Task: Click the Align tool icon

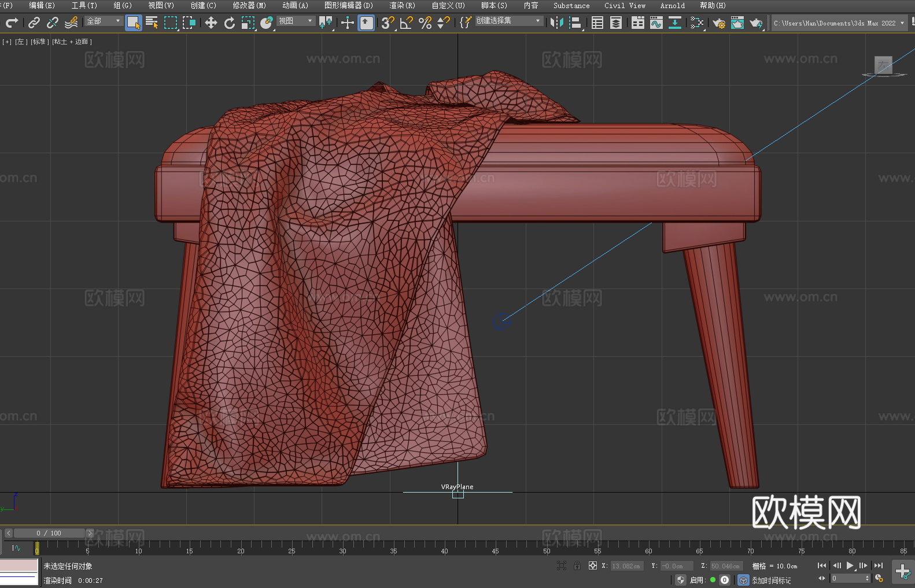Action: pos(575,23)
